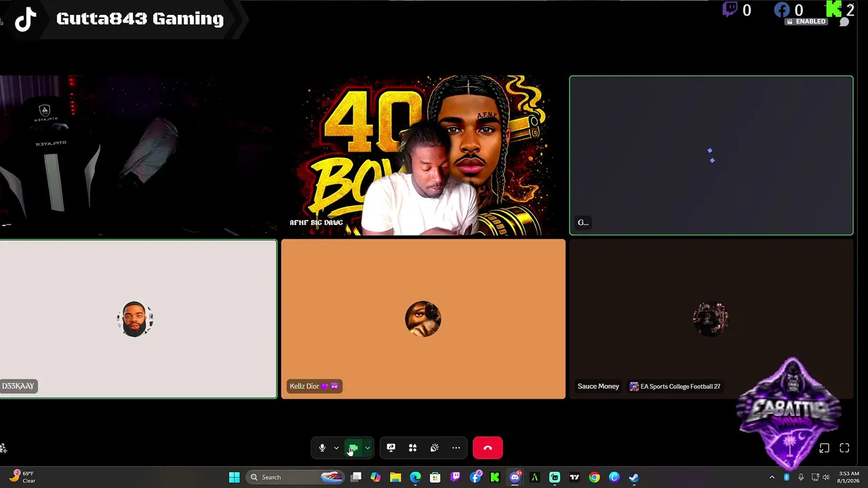Click the AFNF BIG DAWG name label
868x488 pixels.
[316, 222]
